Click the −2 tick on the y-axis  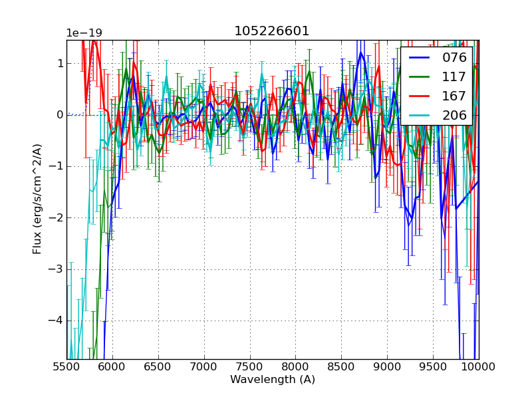56,217
